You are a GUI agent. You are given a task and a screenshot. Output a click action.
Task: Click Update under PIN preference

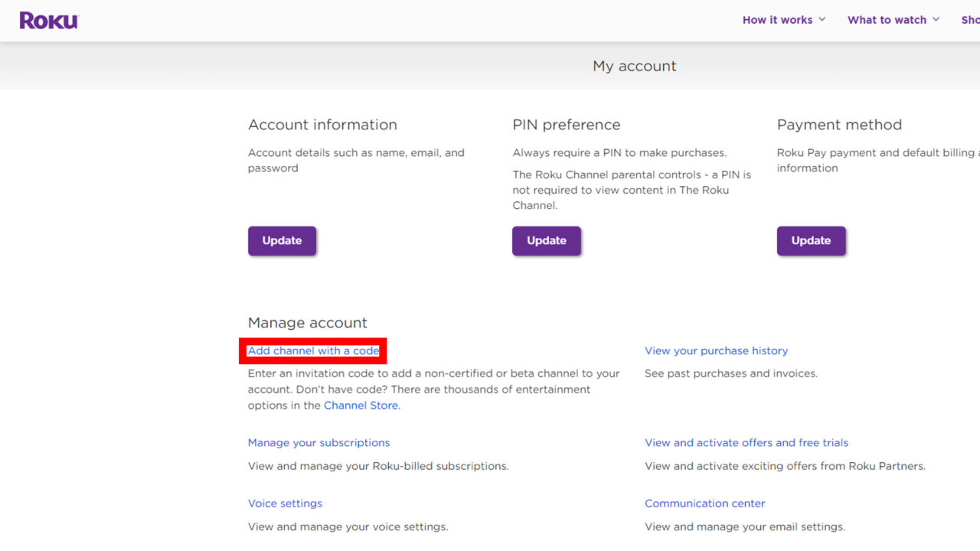(x=546, y=240)
